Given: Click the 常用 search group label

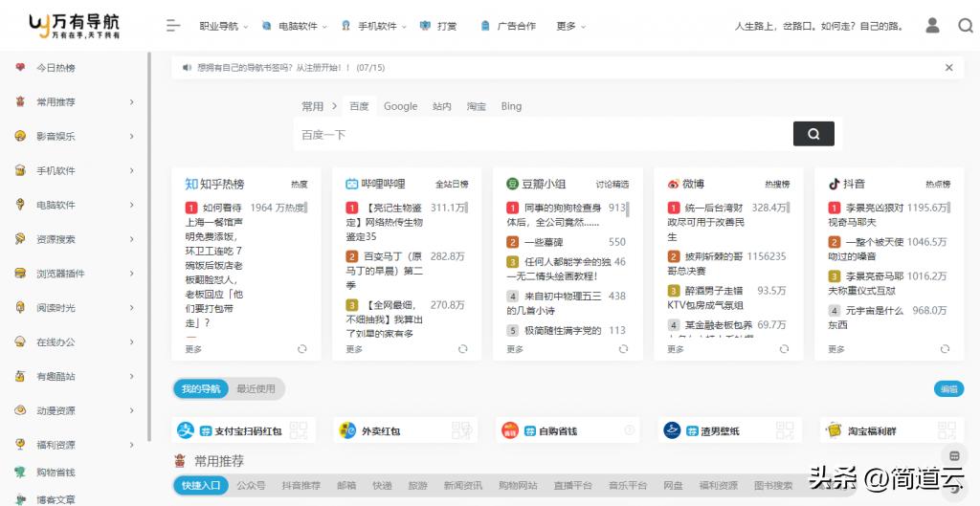Looking at the screenshot, I should point(313,106).
